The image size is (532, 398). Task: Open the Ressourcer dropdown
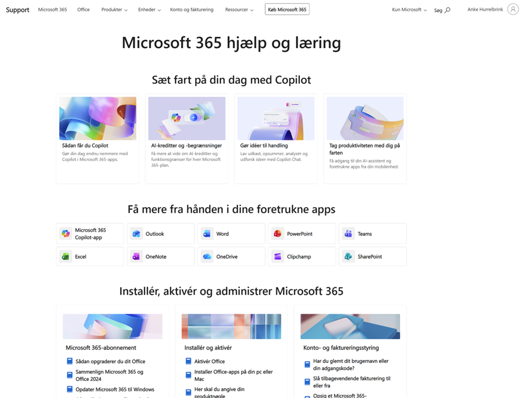click(239, 10)
